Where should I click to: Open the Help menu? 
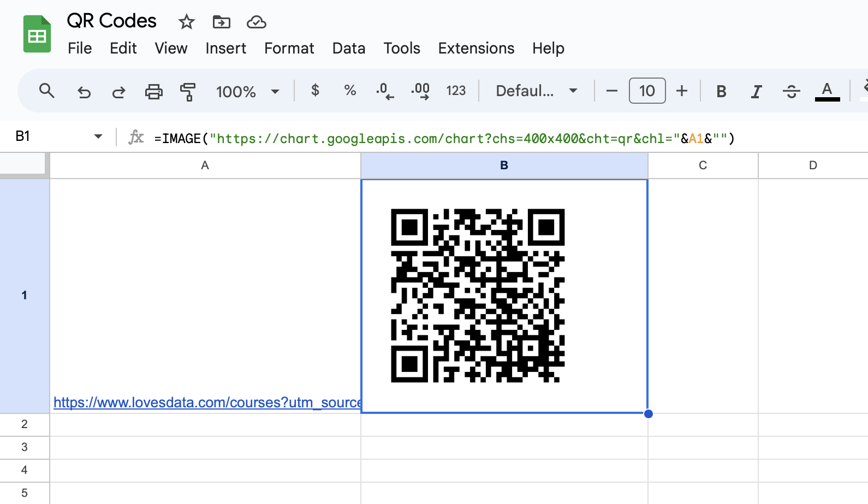[548, 48]
